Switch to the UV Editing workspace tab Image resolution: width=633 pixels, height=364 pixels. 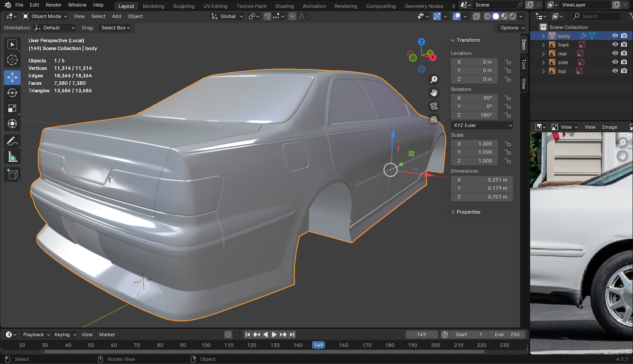coord(215,6)
